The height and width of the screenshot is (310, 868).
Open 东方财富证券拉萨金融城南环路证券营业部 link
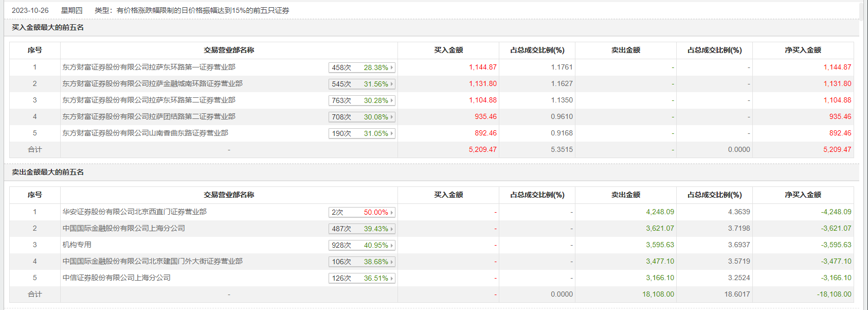(153, 83)
